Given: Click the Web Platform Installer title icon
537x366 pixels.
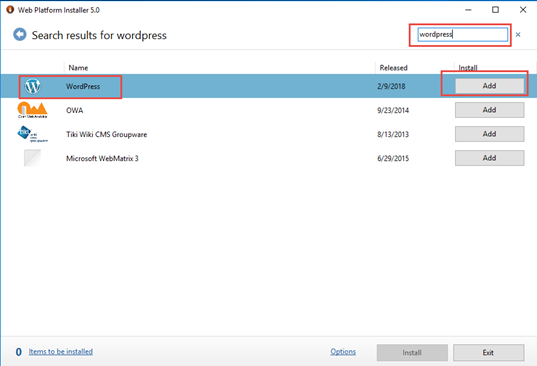Looking at the screenshot, I should (x=10, y=10).
